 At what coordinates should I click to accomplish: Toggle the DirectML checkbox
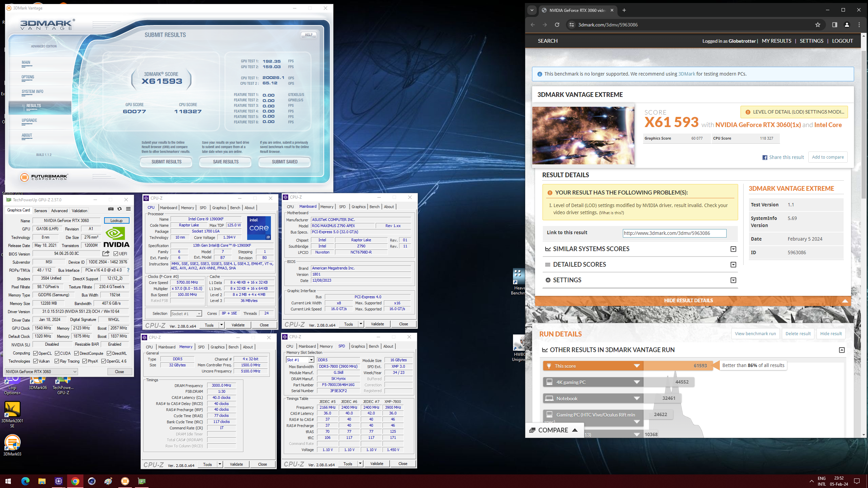[109, 353]
